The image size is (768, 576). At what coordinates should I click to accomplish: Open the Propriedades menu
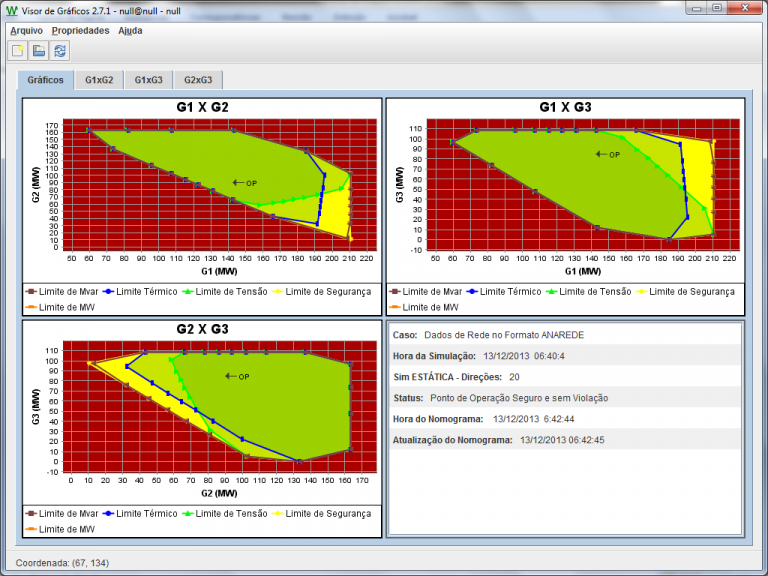click(80, 30)
